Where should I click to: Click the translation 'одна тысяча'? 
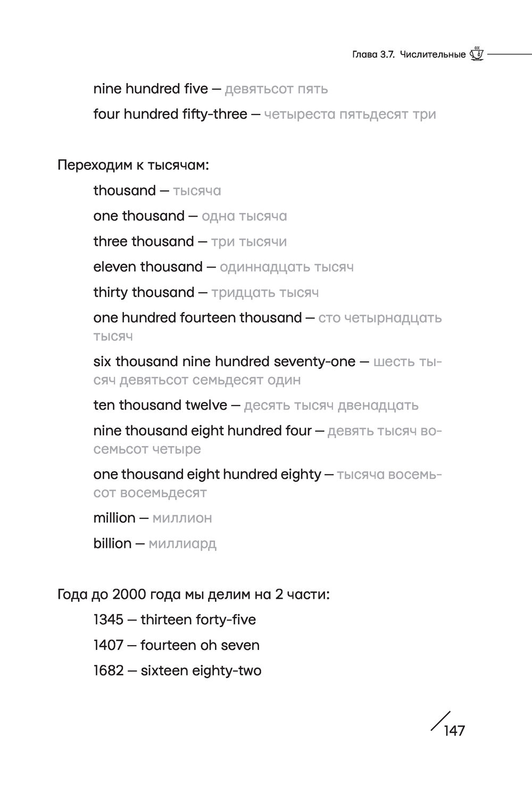click(244, 216)
